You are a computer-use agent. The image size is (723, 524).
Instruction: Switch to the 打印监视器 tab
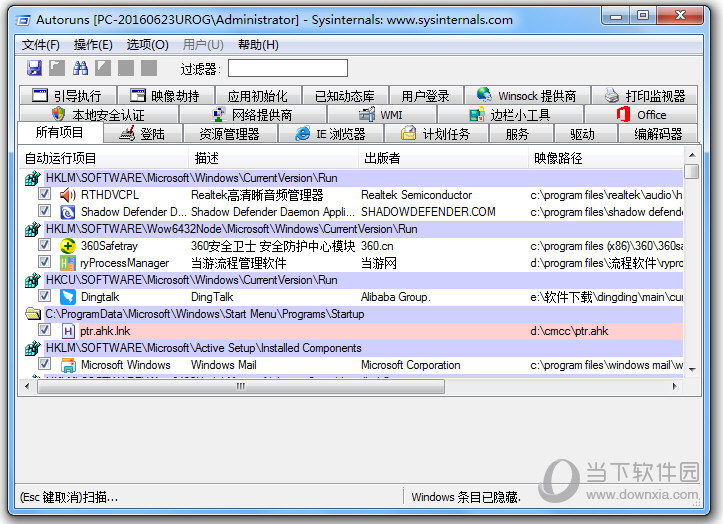(x=644, y=95)
